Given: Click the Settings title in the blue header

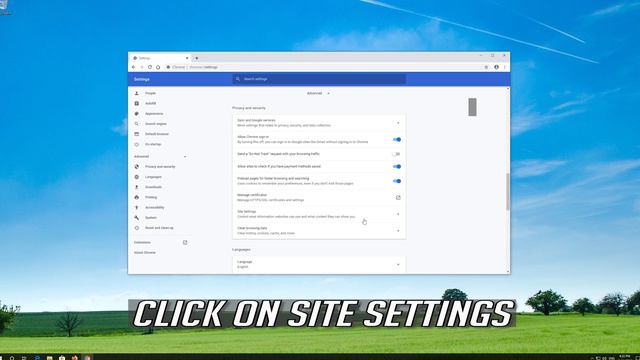Looking at the screenshot, I should click(142, 79).
